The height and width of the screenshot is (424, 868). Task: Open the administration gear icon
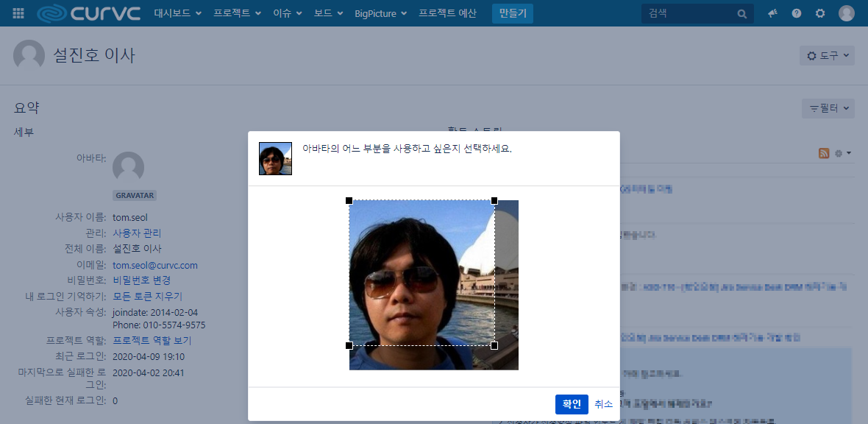tap(820, 13)
